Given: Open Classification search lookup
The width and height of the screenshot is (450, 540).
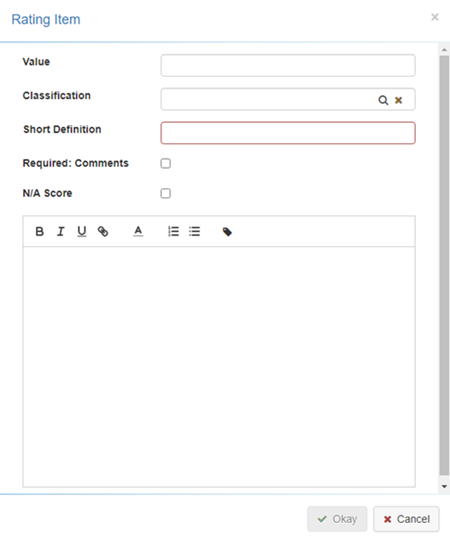Looking at the screenshot, I should pyautogui.click(x=383, y=100).
